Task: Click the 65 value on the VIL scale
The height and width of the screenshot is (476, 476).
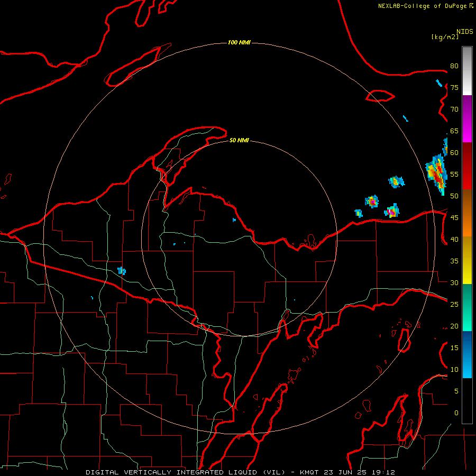Action: pos(454,131)
